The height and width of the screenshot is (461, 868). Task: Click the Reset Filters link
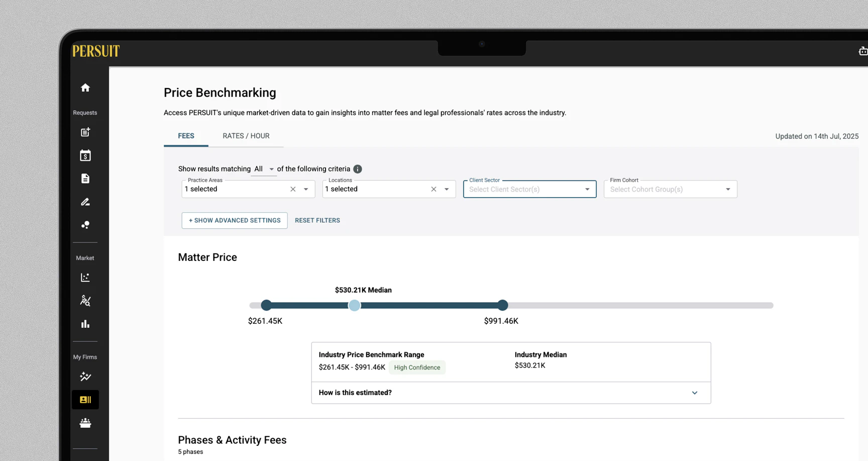click(317, 221)
